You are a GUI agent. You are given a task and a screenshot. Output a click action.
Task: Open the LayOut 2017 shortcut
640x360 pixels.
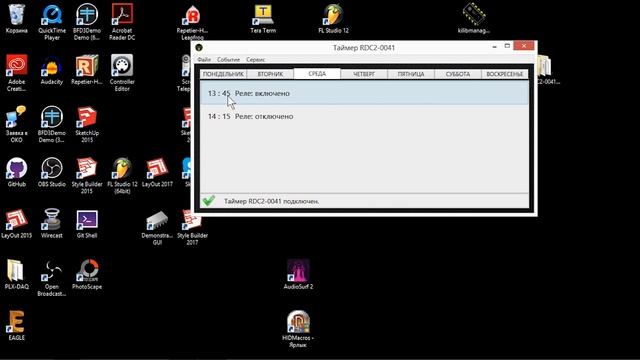[x=157, y=169]
